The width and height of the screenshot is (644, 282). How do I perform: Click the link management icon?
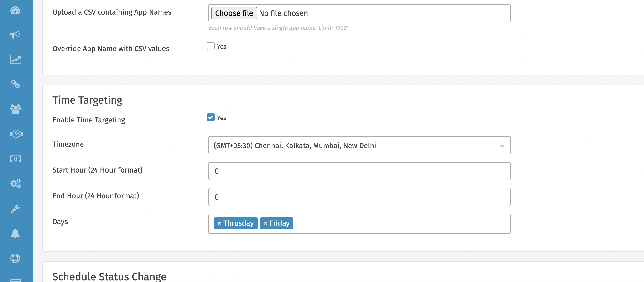tap(16, 84)
